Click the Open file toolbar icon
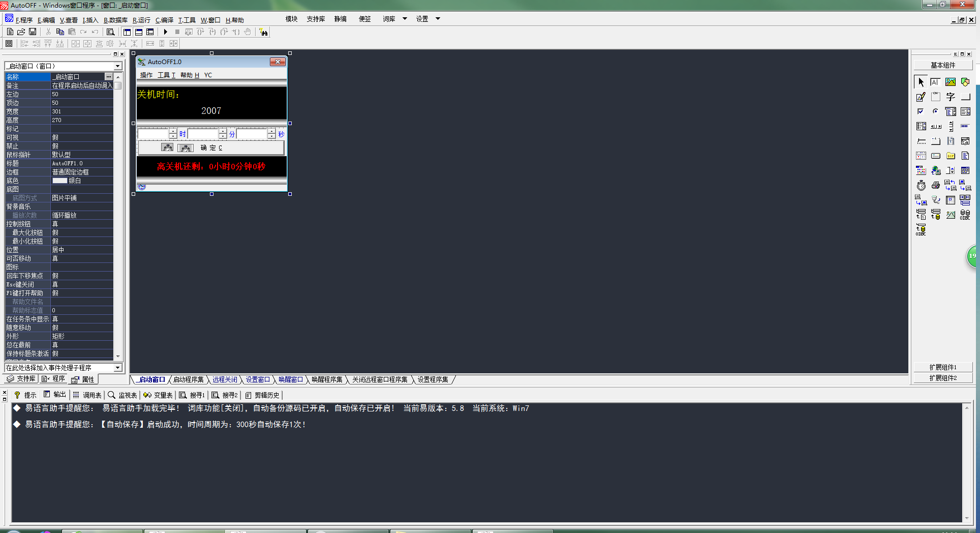The width and height of the screenshot is (980, 533). click(x=21, y=32)
